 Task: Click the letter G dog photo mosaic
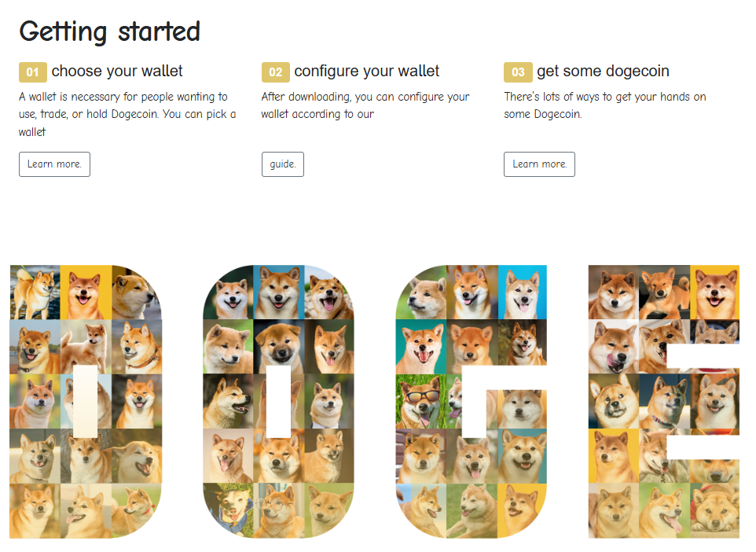(470, 401)
